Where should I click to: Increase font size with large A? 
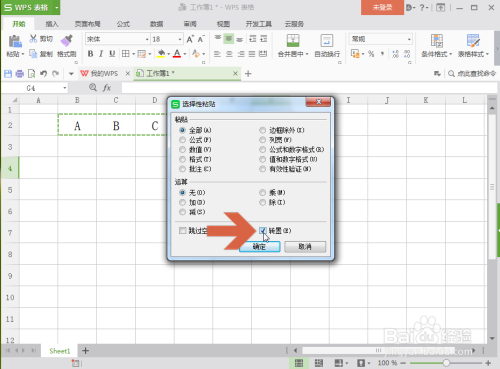tap(190, 39)
